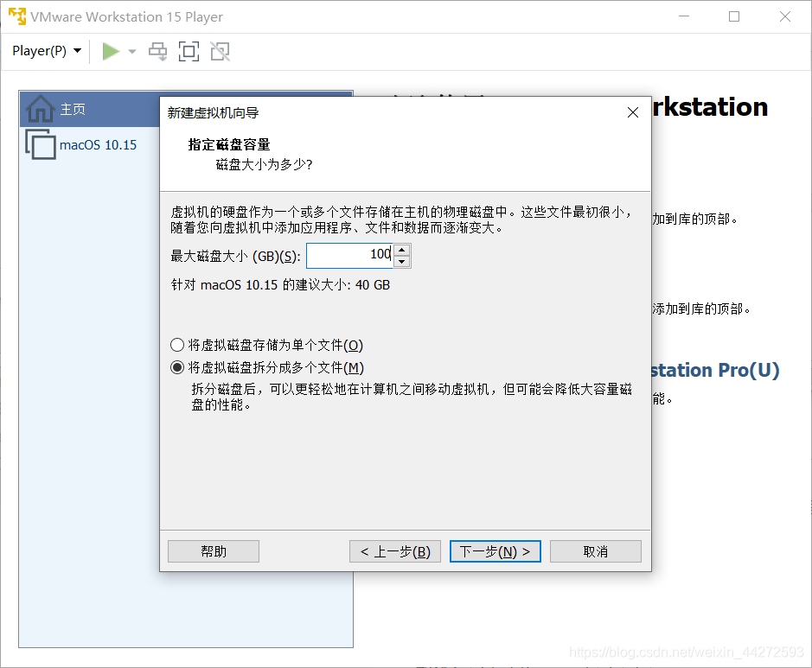Close the New Virtual Machine Wizard dialog

[x=633, y=112]
